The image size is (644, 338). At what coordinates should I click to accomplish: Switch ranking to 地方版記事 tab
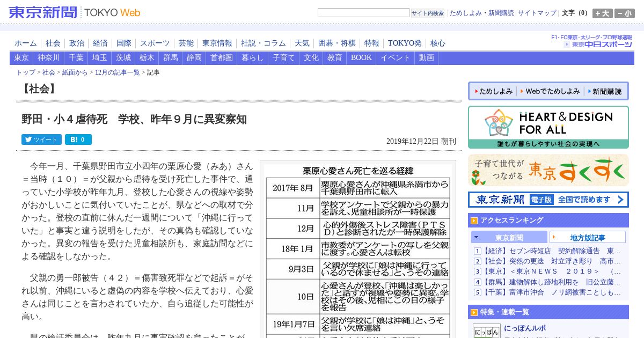point(588,237)
